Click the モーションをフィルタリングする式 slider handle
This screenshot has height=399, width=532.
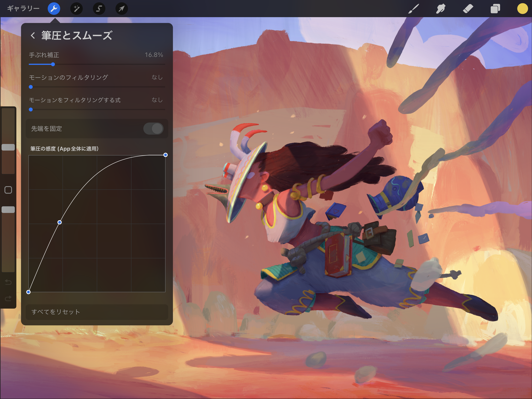(x=31, y=109)
